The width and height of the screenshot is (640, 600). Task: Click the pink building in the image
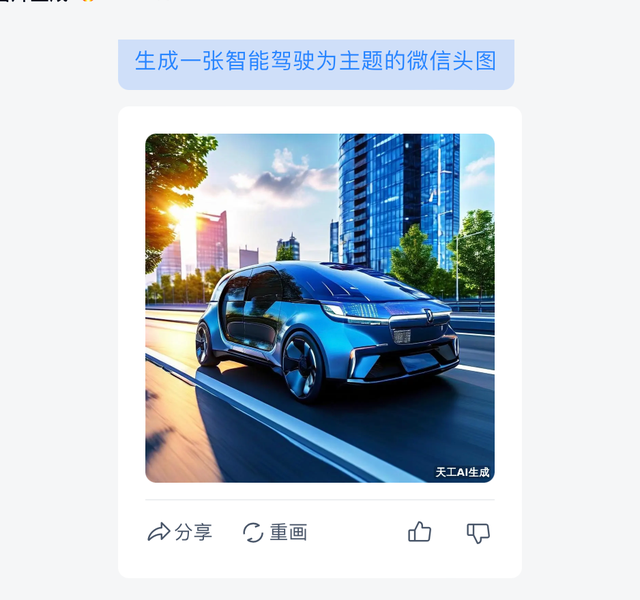(x=211, y=241)
